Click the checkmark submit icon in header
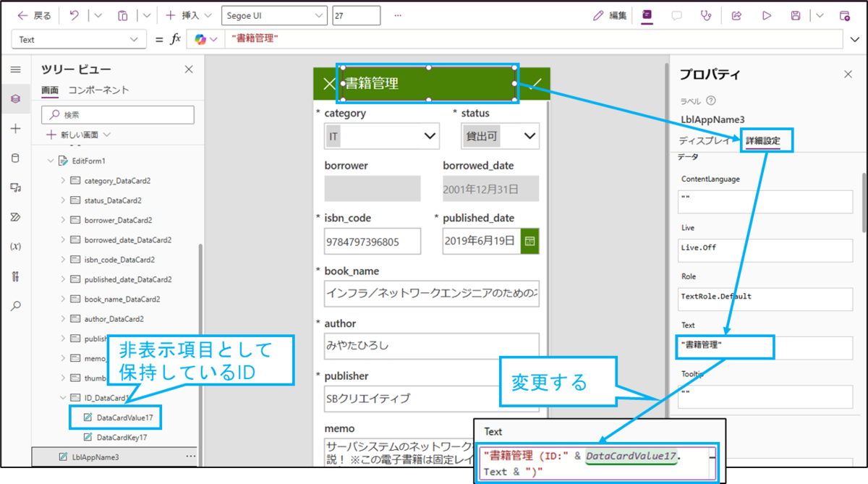 pos(535,84)
